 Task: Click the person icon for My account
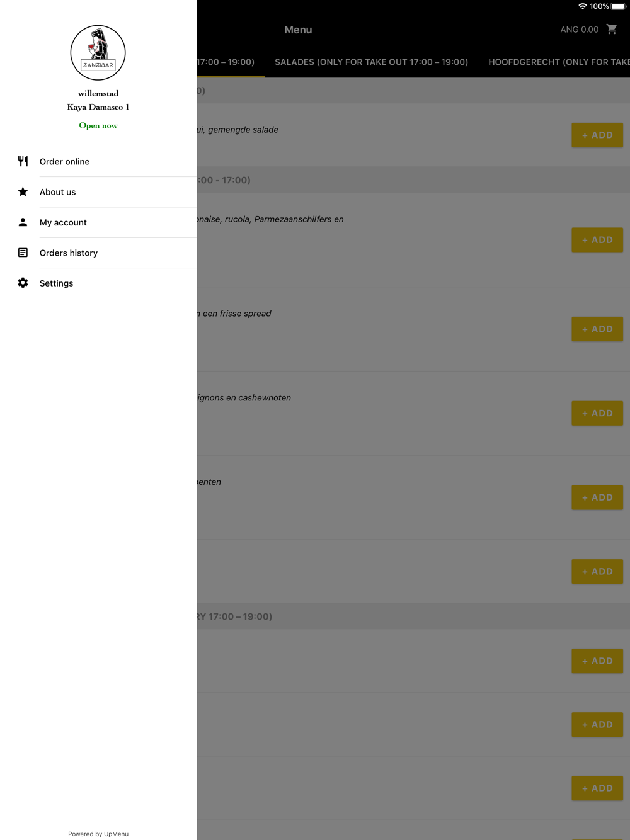click(x=23, y=222)
